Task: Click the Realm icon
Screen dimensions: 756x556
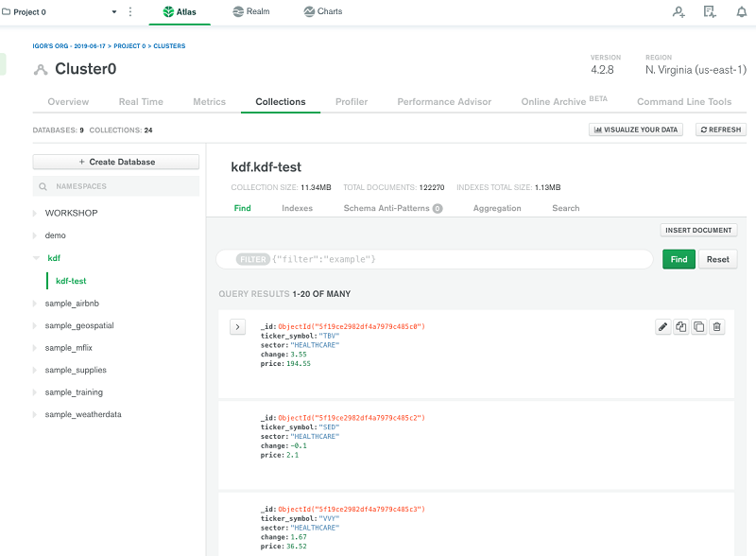Action: pos(238,11)
